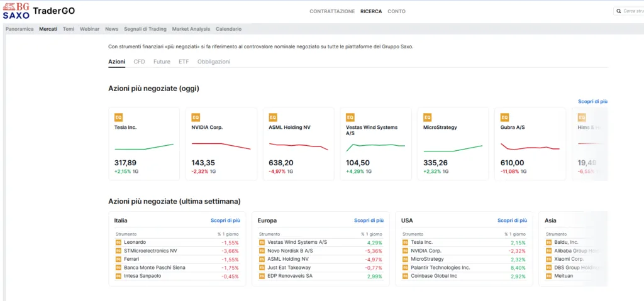Click Coinbase Global Inc row name

pyautogui.click(x=434, y=276)
